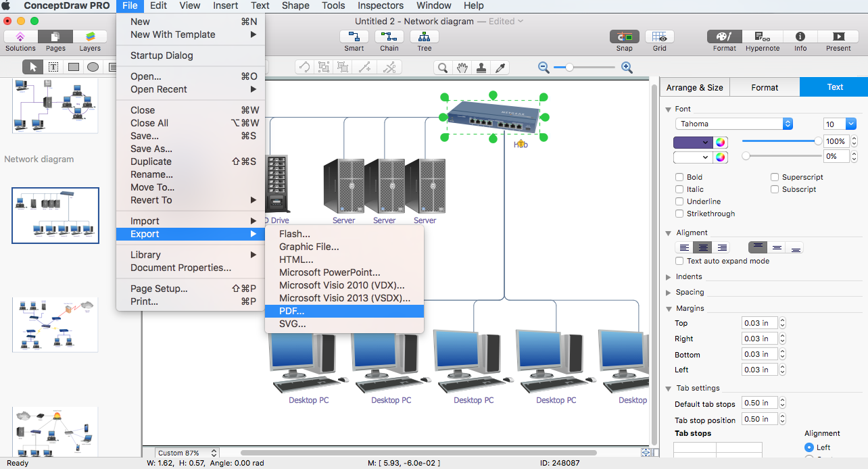Click Document Properties... menu entry

pos(191,268)
